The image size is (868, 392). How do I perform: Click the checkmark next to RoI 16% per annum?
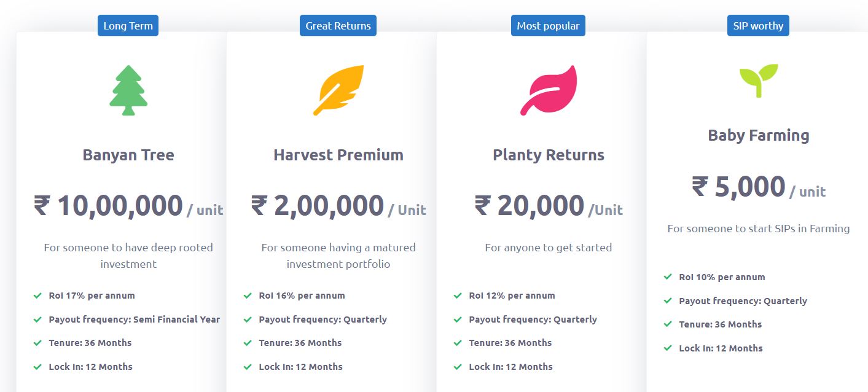[x=248, y=296]
